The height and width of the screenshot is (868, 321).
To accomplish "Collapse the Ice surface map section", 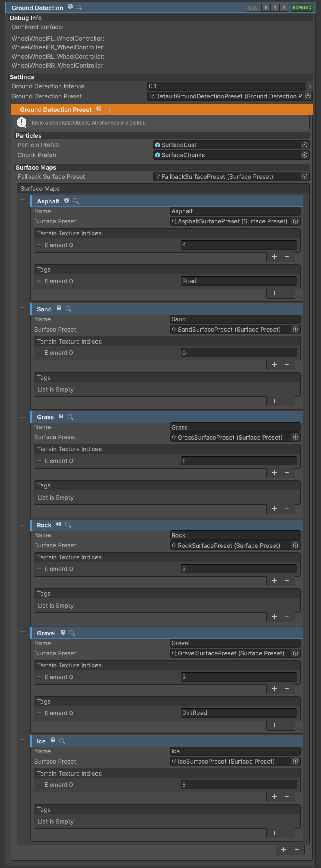I will [x=167, y=741].
